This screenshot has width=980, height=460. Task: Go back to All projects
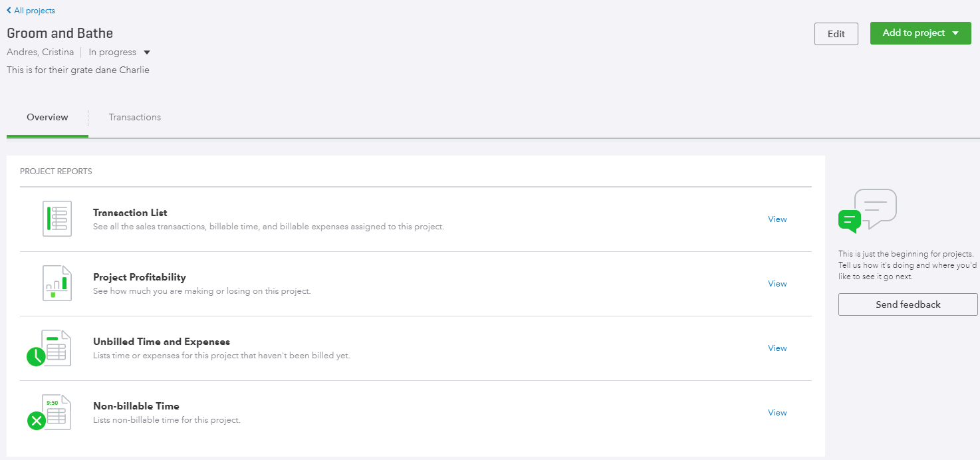(x=35, y=11)
